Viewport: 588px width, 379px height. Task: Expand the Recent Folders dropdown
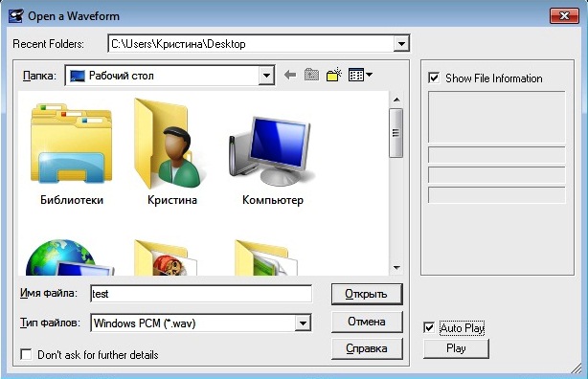pyautogui.click(x=401, y=44)
